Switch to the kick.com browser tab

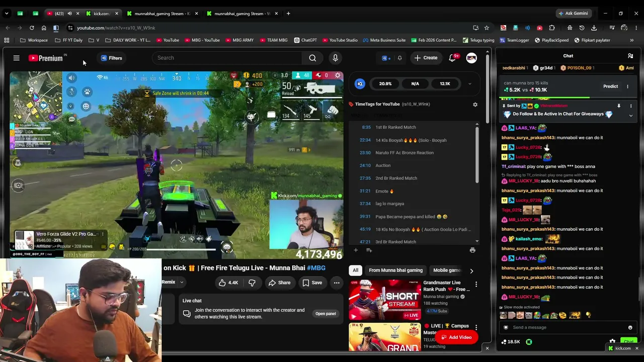[x=102, y=14]
